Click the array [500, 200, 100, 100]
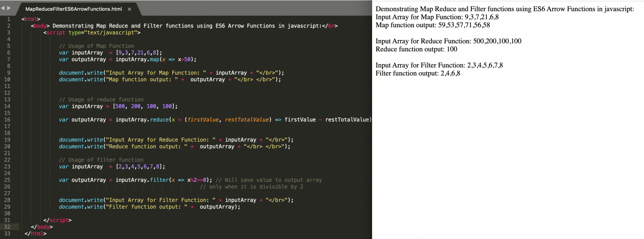 (x=143, y=106)
